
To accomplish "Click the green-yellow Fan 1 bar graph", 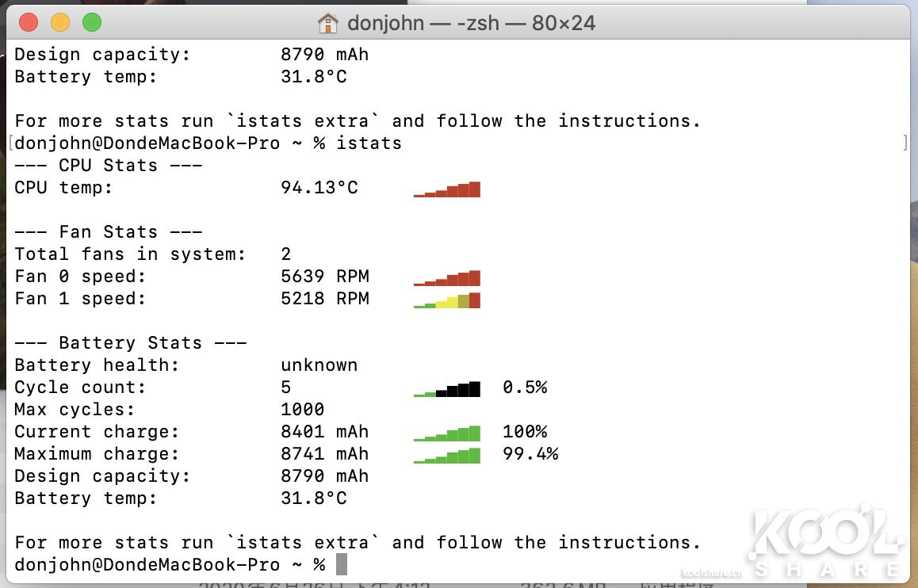I will tap(446, 300).
